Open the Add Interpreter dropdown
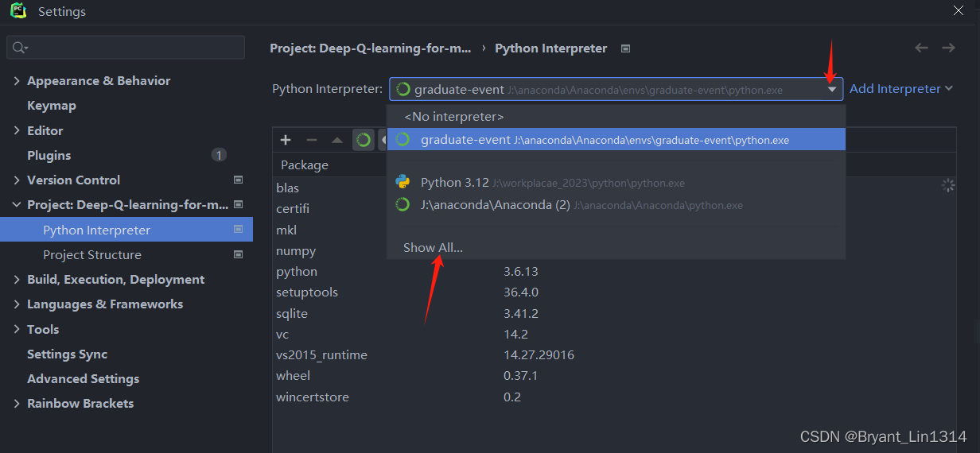Viewport: 980px width, 453px height. coord(900,89)
